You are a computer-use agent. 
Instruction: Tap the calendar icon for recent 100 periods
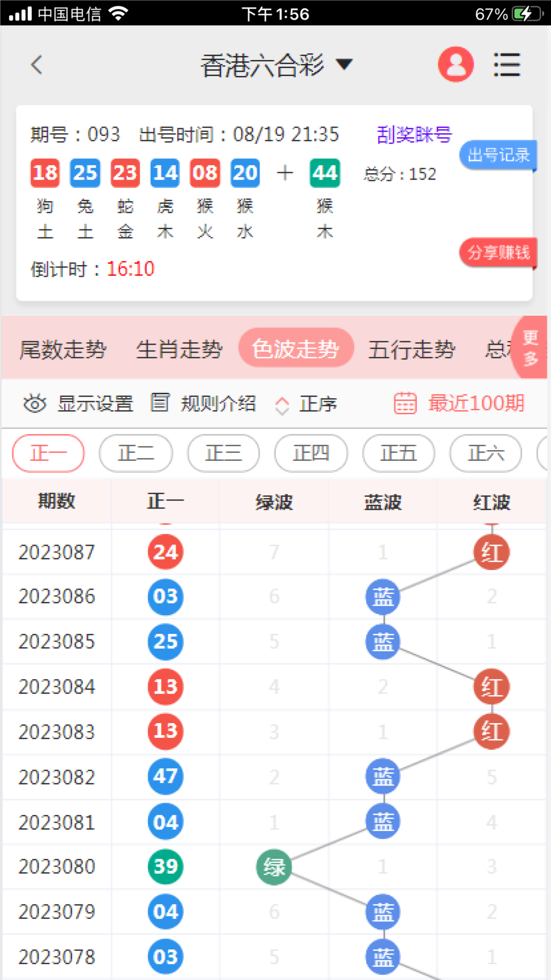click(x=405, y=403)
